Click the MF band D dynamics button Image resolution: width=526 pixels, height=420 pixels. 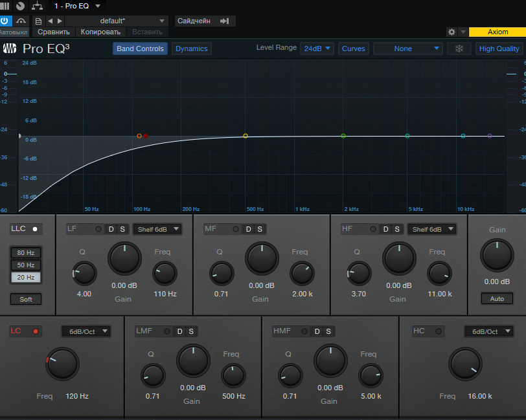pyautogui.click(x=248, y=229)
